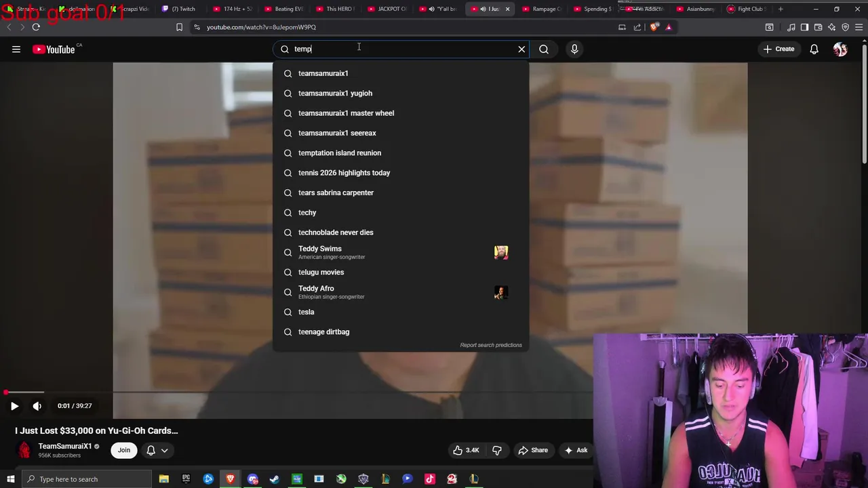Close the active 'I Just' tab

pos(507,9)
